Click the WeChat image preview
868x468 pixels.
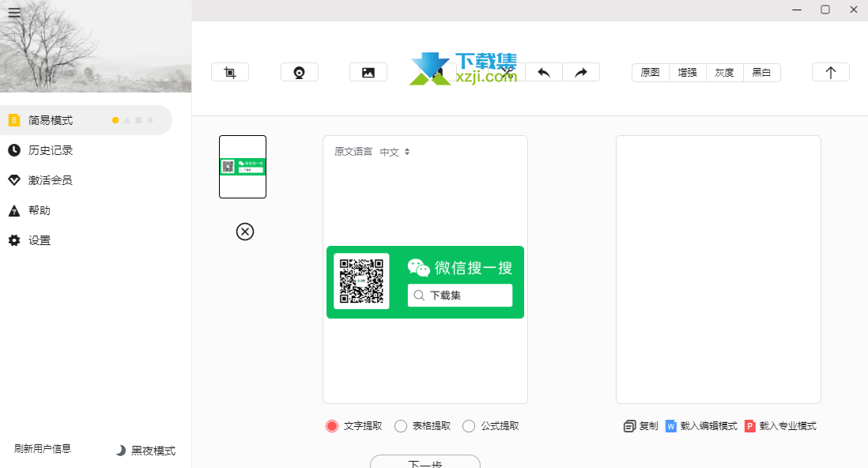click(x=425, y=282)
